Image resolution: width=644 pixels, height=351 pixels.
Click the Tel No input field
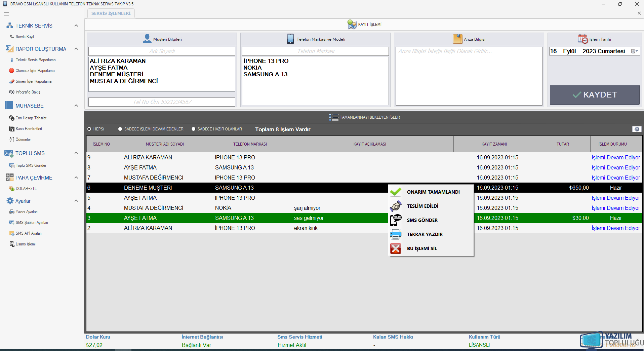[x=162, y=102]
